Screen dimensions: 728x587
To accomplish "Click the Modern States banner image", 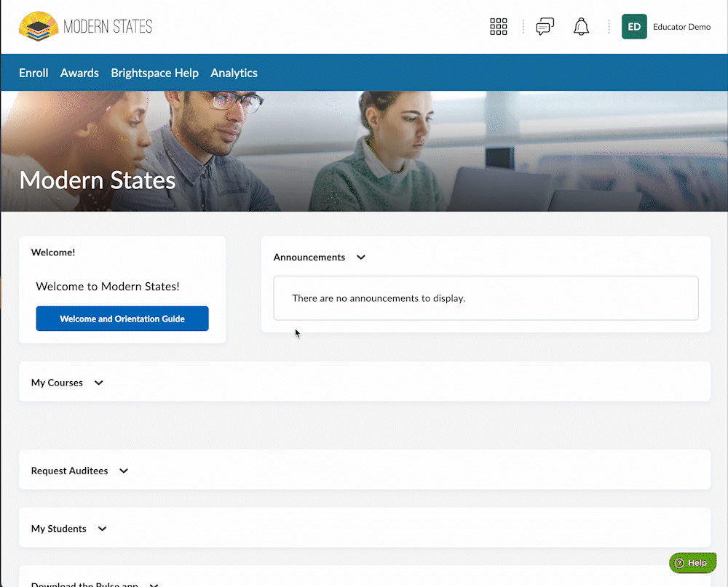I will pos(364,151).
